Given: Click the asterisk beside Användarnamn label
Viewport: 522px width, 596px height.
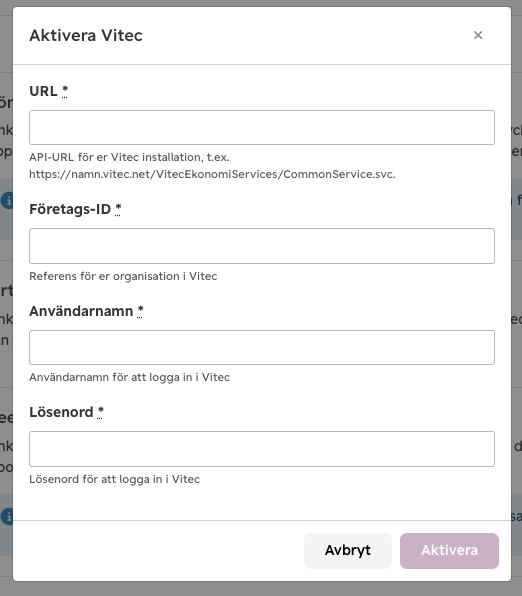Looking at the screenshot, I should coord(140,311).
